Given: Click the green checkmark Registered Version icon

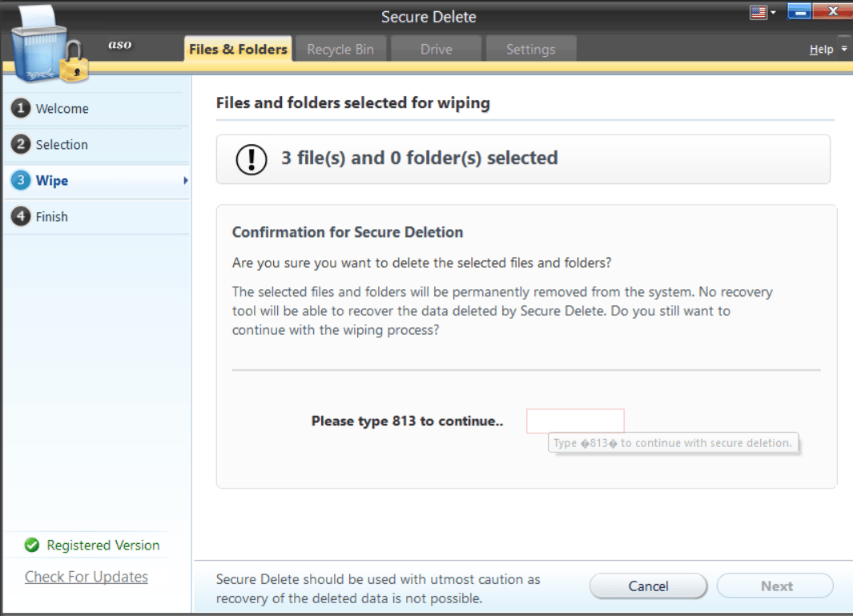Looking at the screenshot, I should (30, 545).
